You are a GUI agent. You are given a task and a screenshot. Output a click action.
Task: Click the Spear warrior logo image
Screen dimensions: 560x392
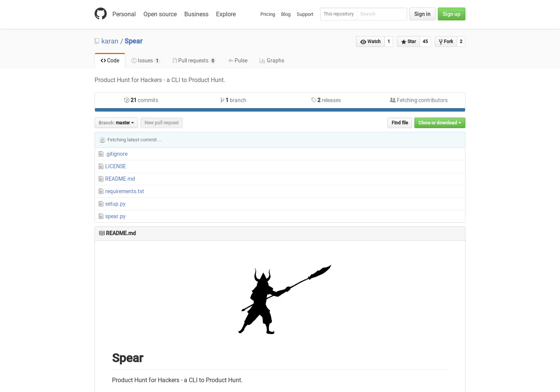tap(285, 299)
